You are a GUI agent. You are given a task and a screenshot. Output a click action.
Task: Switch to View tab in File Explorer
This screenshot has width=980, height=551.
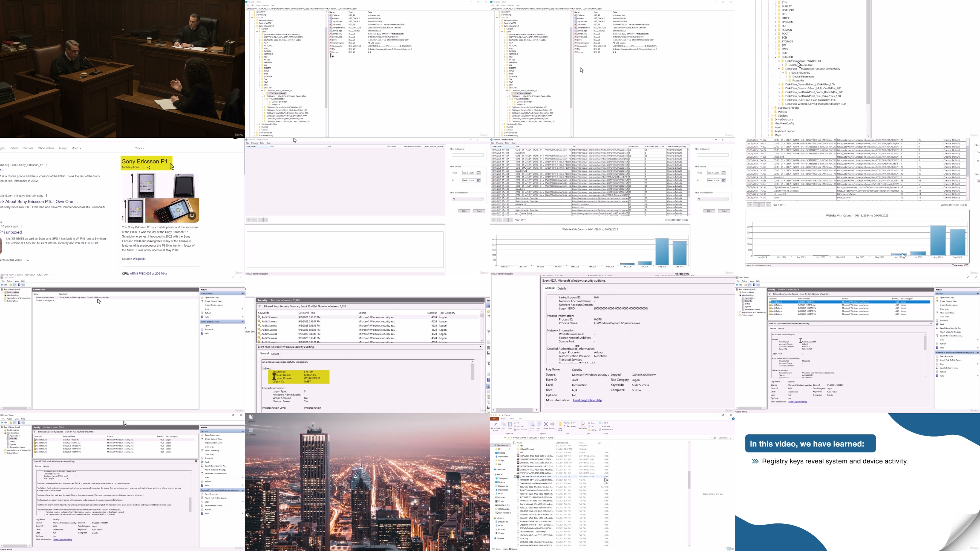pos(520,419)
